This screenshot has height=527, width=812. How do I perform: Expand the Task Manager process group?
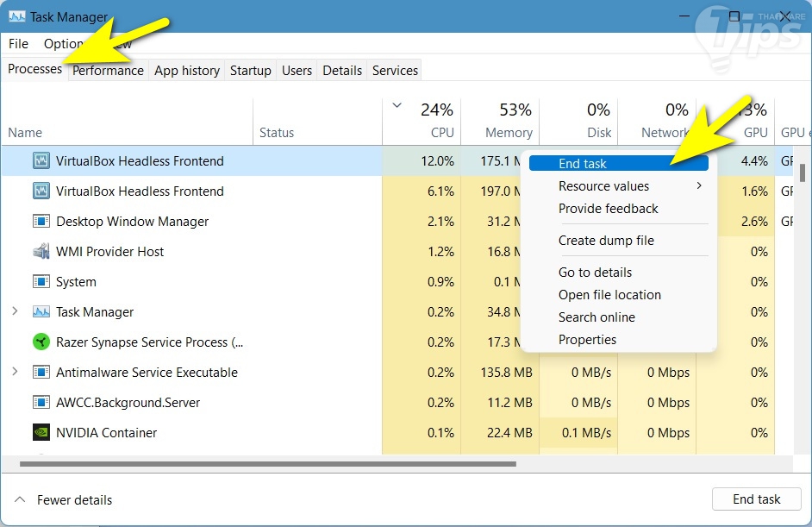pyautogui.click(x=15, y=312)
